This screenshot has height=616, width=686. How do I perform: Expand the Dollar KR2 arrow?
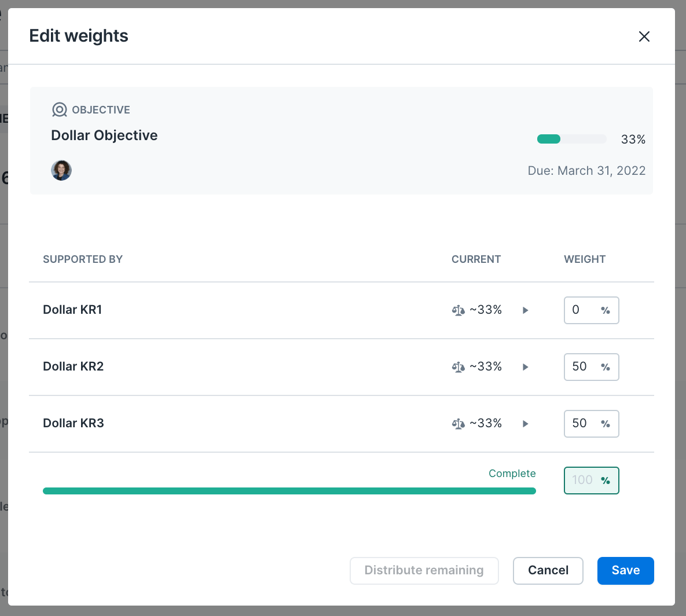(526, 367)
